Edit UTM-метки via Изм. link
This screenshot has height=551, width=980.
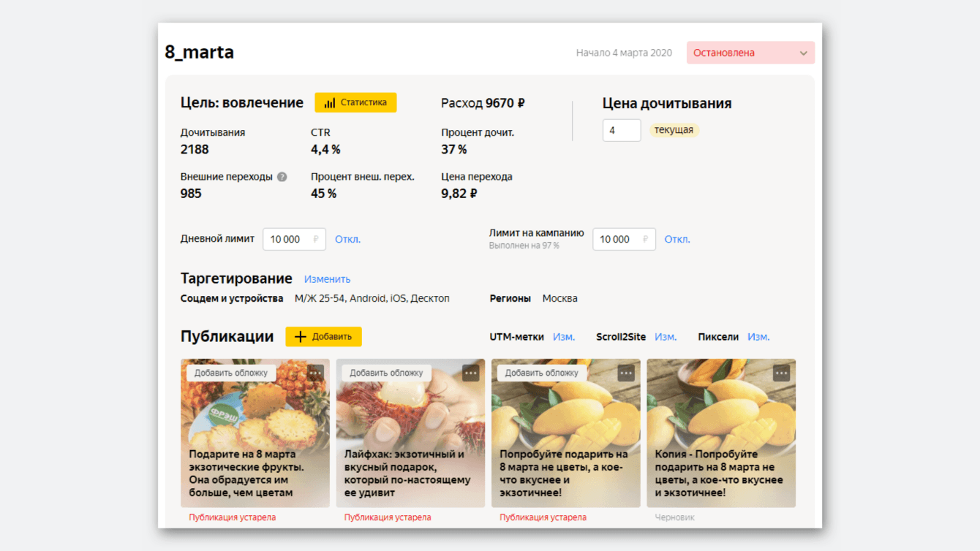564,337
